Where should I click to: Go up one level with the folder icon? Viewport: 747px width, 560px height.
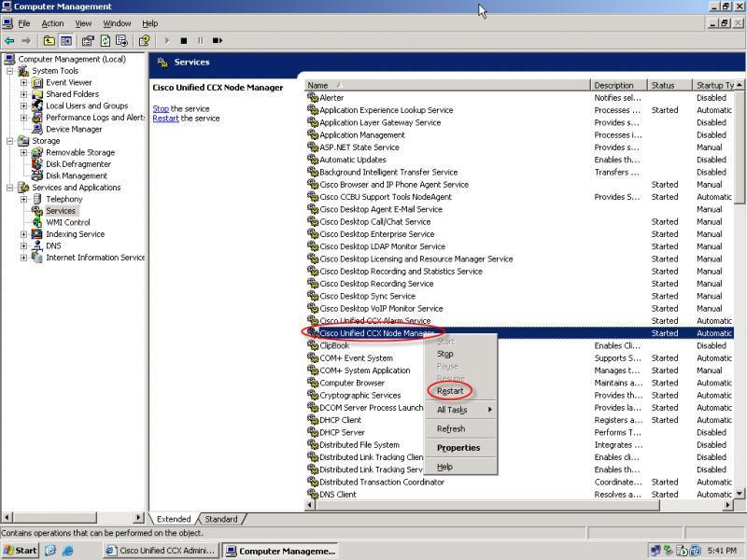pyautogui.click(x=49, y=41)
